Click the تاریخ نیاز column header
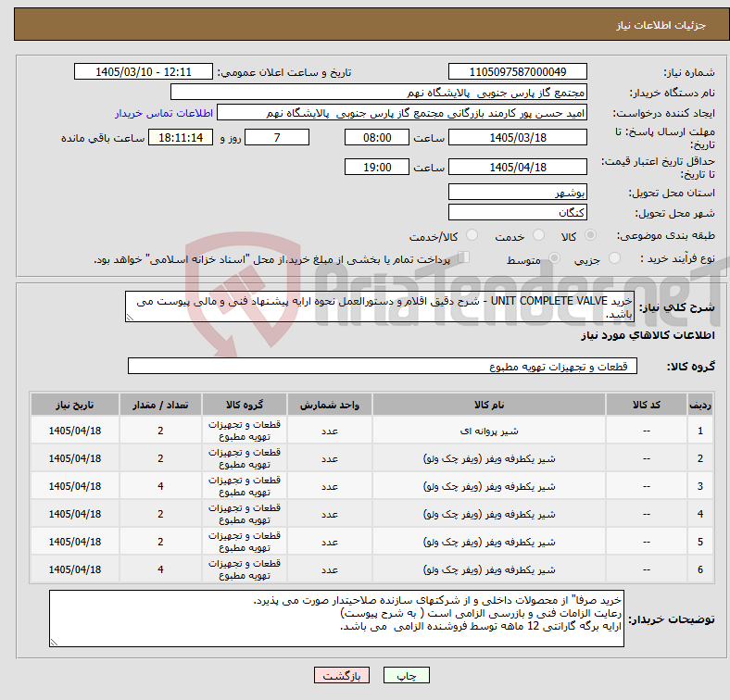 coord(75,405)
